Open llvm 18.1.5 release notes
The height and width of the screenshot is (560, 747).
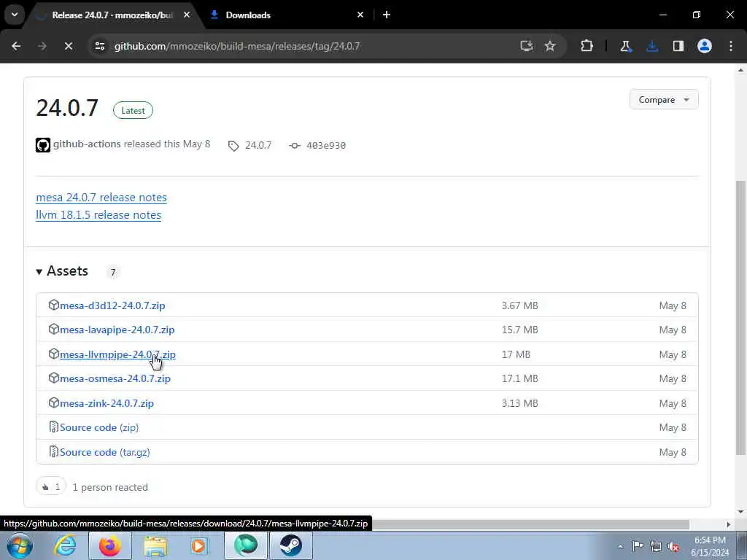point(98,215)
